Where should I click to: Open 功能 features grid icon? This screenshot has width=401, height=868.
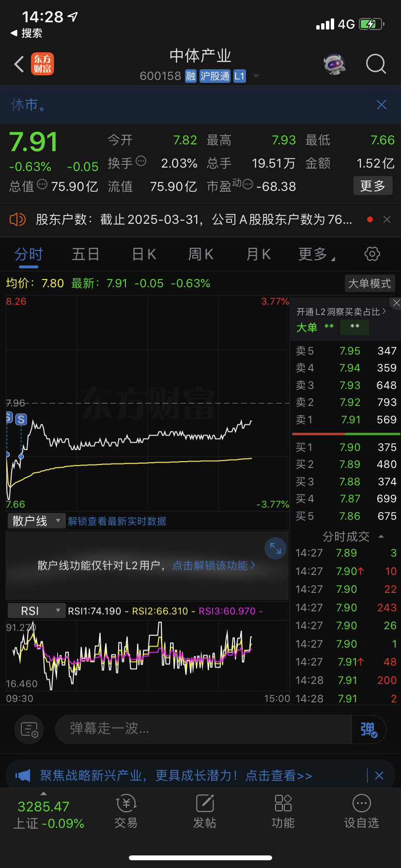tap(283, 812)
